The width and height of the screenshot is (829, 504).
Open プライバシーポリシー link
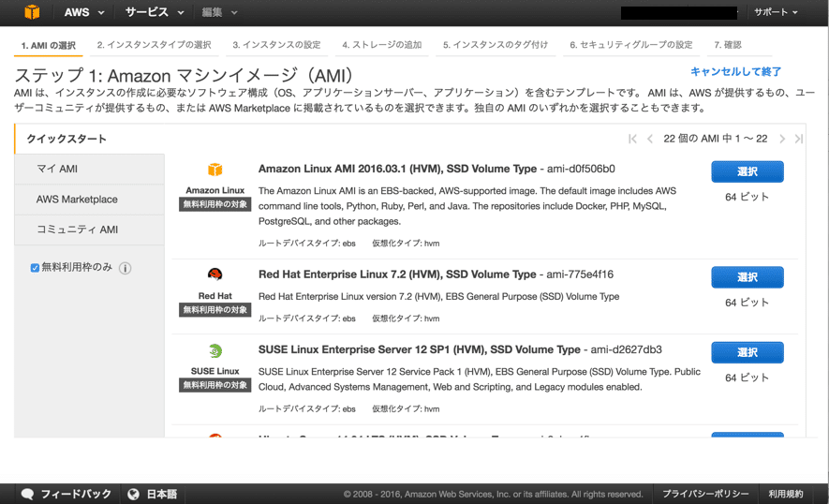point(705,494)
